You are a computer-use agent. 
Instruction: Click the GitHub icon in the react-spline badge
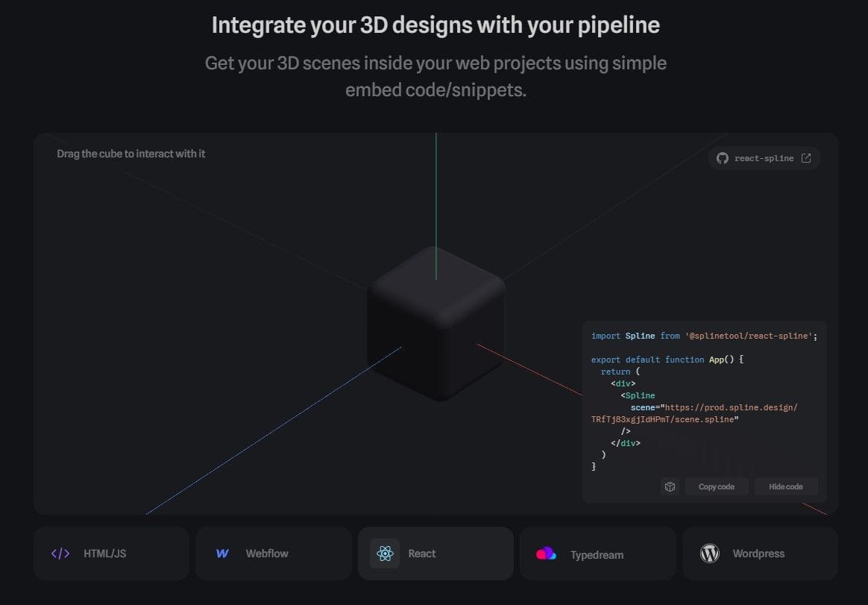[x=722, y=158]
